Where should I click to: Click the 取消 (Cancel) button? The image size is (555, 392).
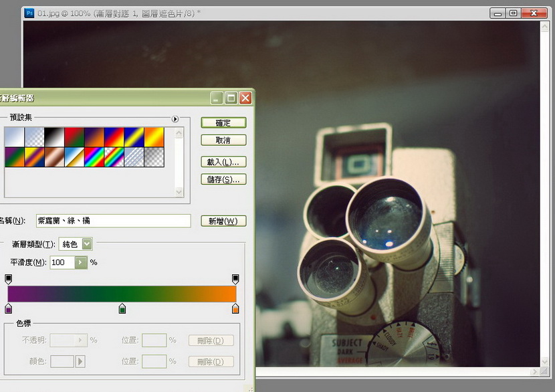coord(223,140)
